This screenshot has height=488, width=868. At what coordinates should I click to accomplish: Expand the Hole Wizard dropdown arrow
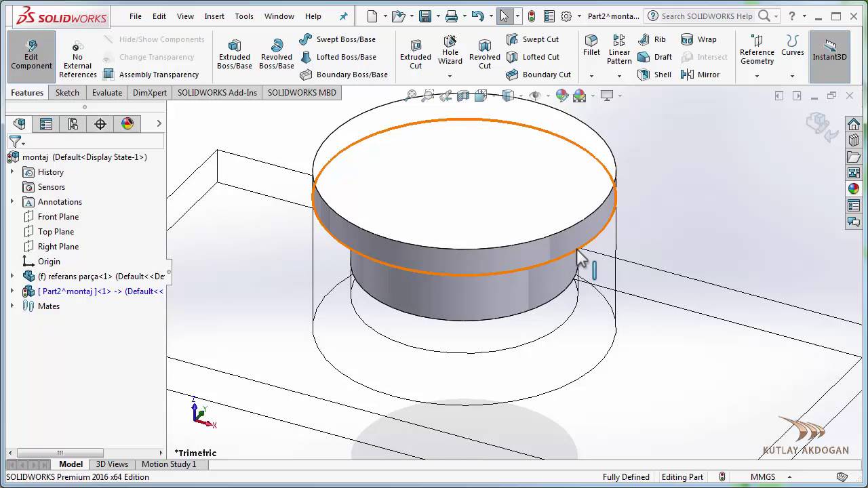click(450, 76)
